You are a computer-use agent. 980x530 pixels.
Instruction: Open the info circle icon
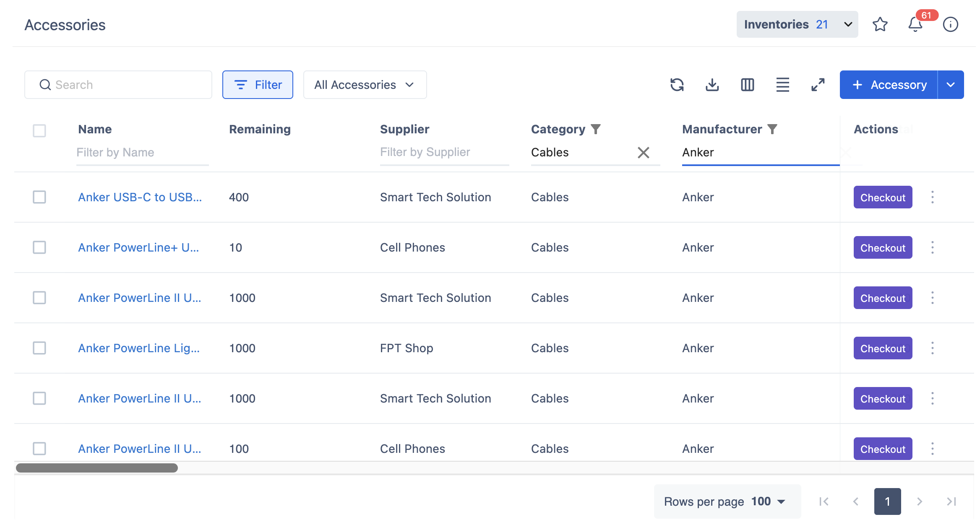point(950,24)
